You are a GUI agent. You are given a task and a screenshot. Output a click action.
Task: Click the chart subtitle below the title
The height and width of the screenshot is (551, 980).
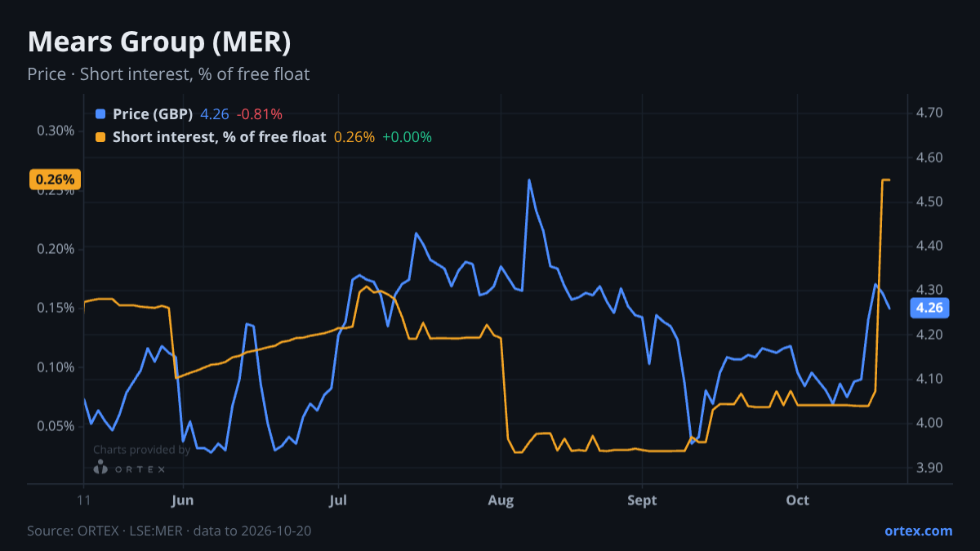(x=168, y=74)
